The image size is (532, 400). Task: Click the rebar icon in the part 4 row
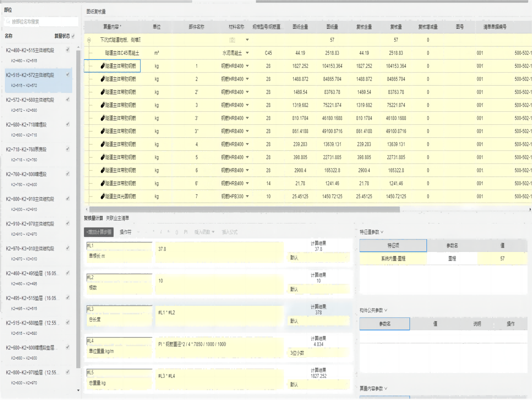[103, 144]
